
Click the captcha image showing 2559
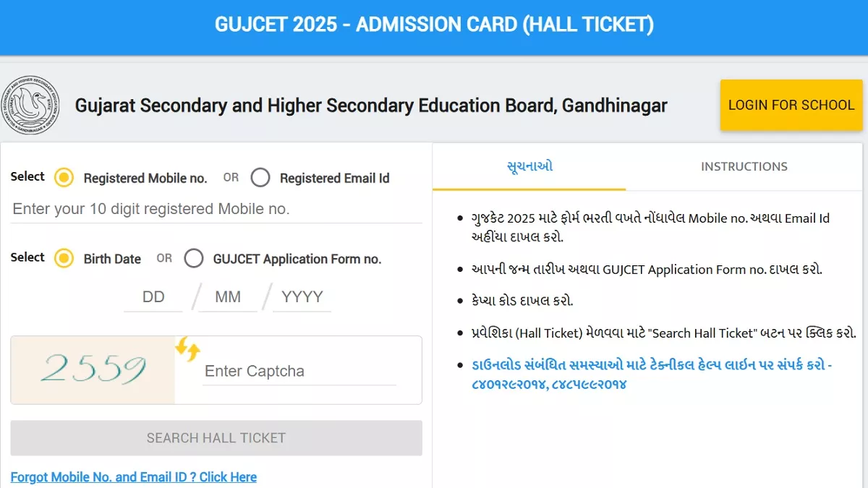(x=93, y=370)
